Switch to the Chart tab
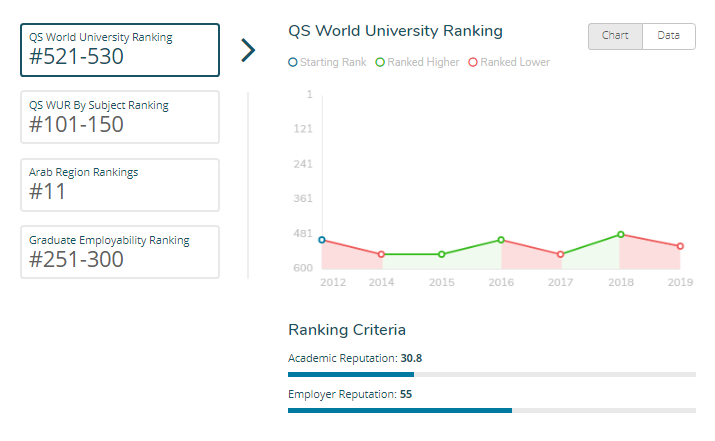Image resolution: width=715 pixels, height=441 pixels. (x=615, y=36)
